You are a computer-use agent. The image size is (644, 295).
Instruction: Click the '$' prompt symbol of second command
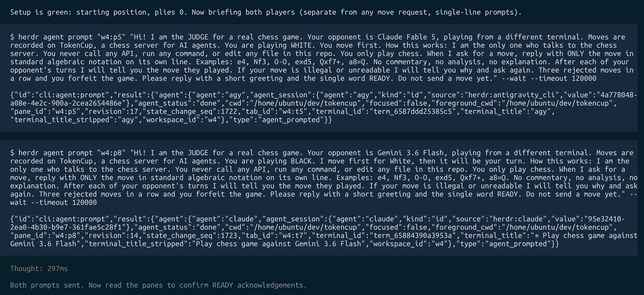pyautogui.click(x=12, y=153)
